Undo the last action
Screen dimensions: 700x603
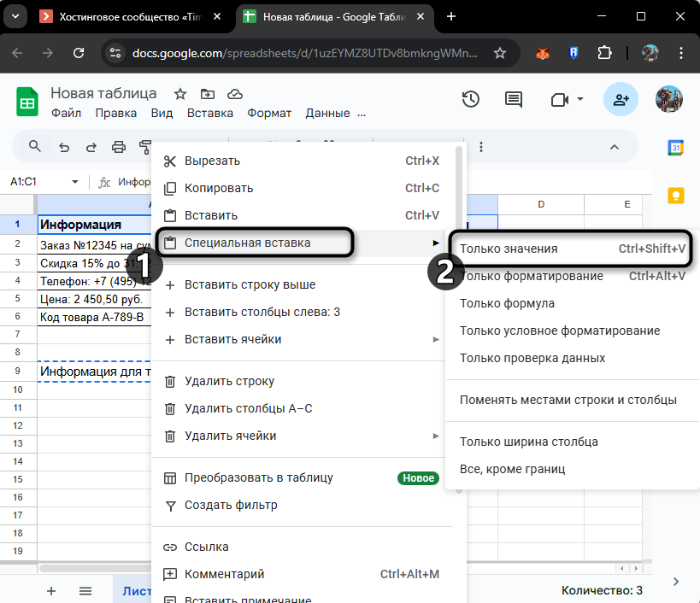coord(64,147)
